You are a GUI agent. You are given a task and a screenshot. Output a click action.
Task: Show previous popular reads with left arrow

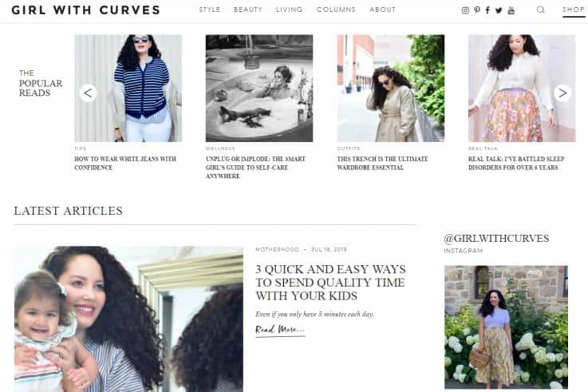pos(88,93)
